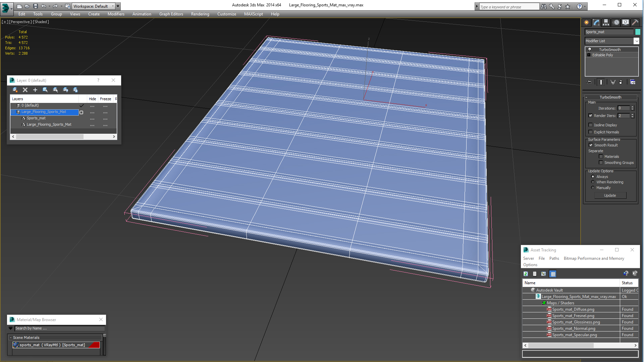This screenshot has width=644, height=362.
Task: Click the object color swatch next to Sports_mat
Action: 638,32
